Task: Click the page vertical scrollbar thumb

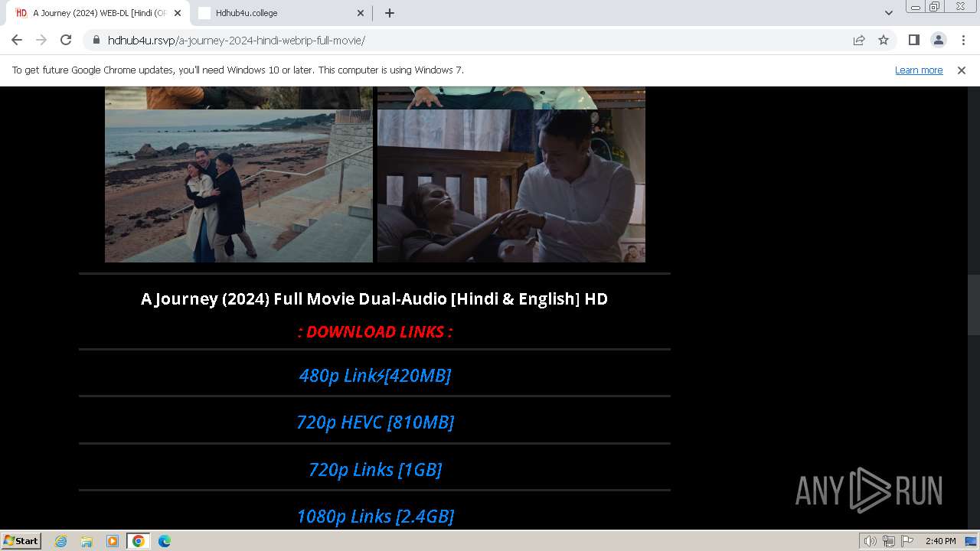Action: point(974,305)
